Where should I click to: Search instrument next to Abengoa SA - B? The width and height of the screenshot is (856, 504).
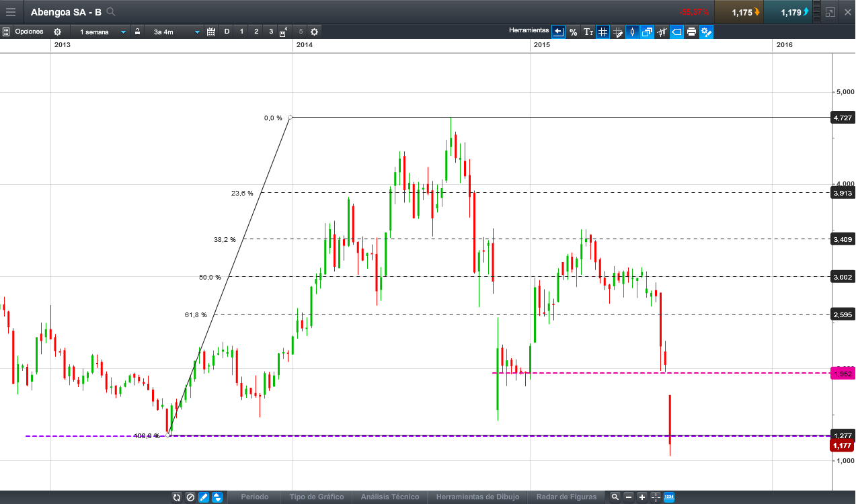click(x=111, y=11)
